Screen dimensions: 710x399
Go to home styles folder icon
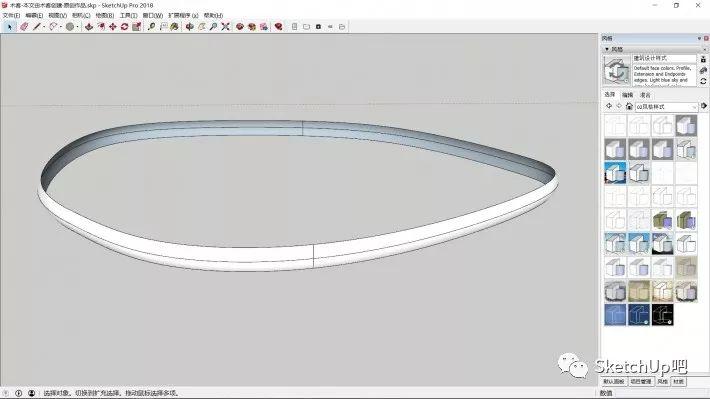click(629, 106)
